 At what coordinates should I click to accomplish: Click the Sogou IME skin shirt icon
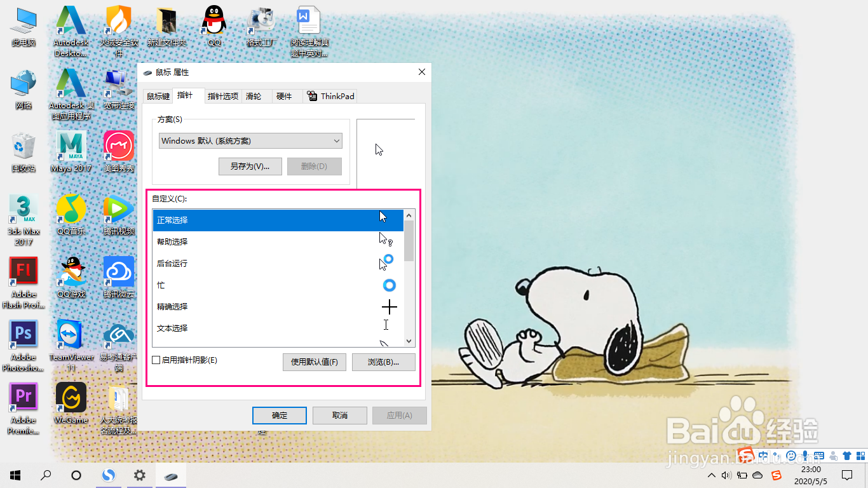coord(846,456)
